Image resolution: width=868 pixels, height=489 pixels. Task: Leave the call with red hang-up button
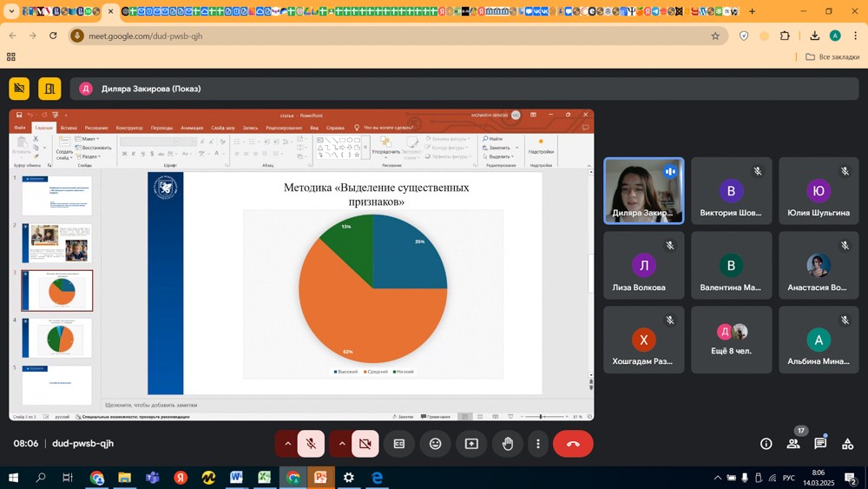click(x=573, y=444)
